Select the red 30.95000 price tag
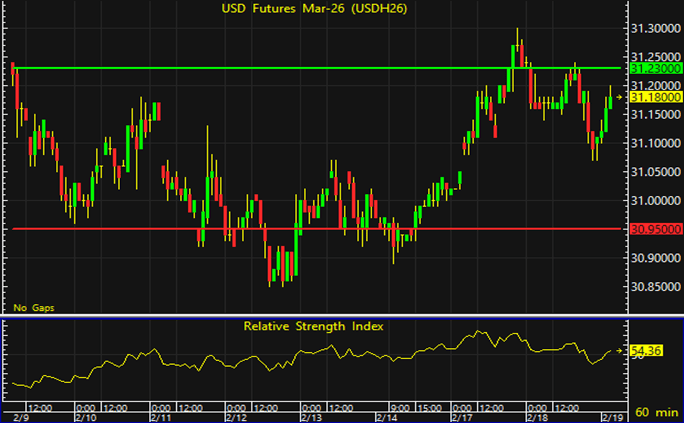Viewport: 684px width, 423px height. (655, 229)
